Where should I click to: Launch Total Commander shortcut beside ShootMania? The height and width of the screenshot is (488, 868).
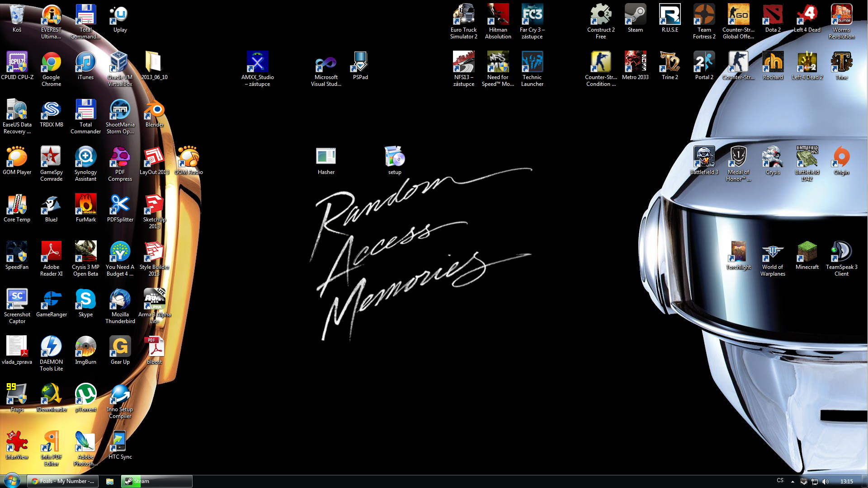(85, 117)
